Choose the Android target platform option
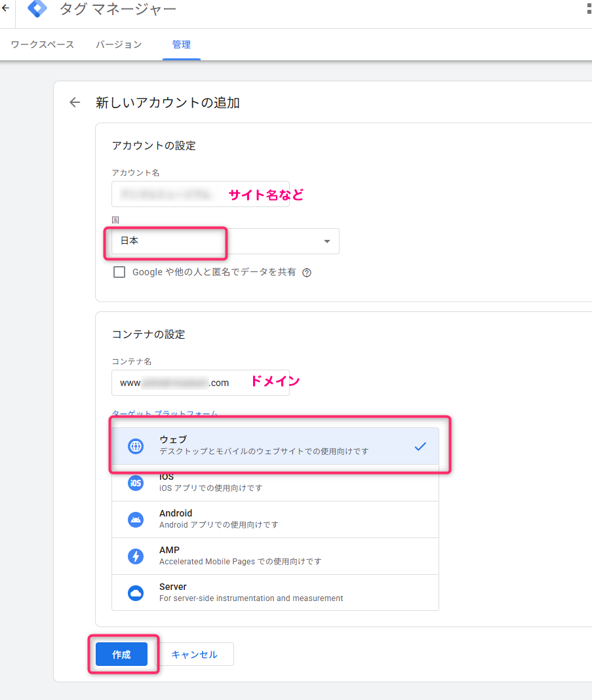 pos(275,520)
